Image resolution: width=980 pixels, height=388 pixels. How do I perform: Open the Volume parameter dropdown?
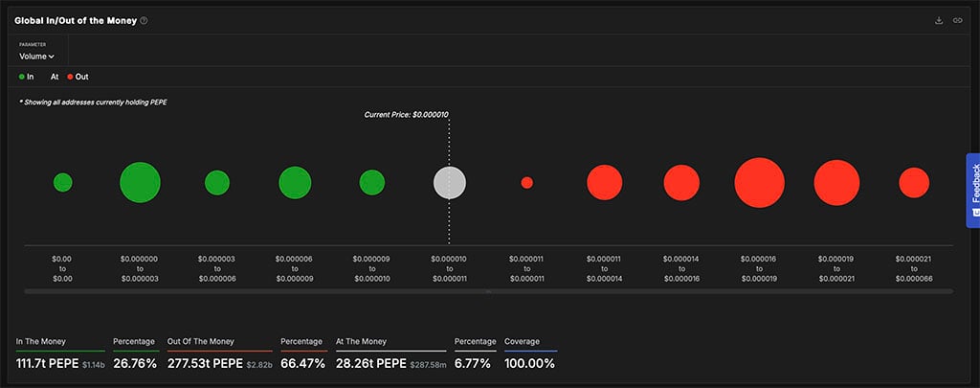click(36, 57)
